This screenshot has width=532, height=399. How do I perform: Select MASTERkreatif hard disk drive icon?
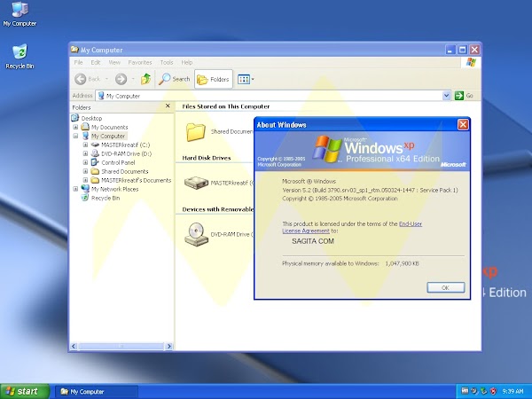196,183
